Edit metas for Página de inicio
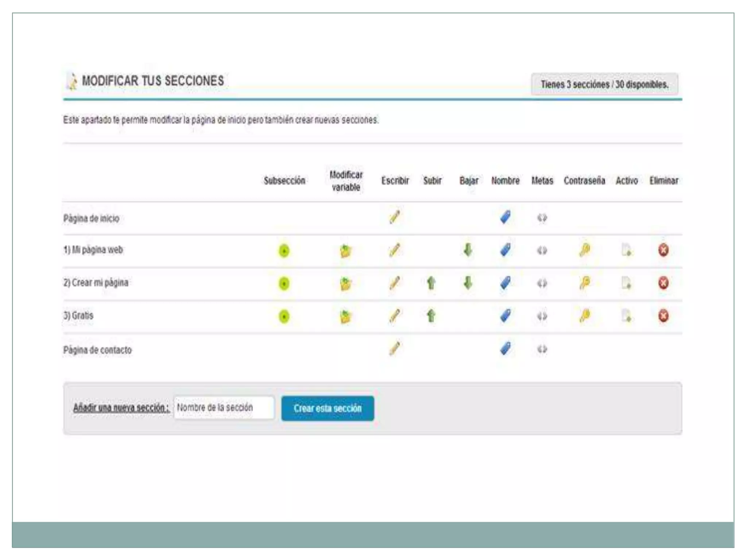The image size is (747, 560). tap(542, 218)
